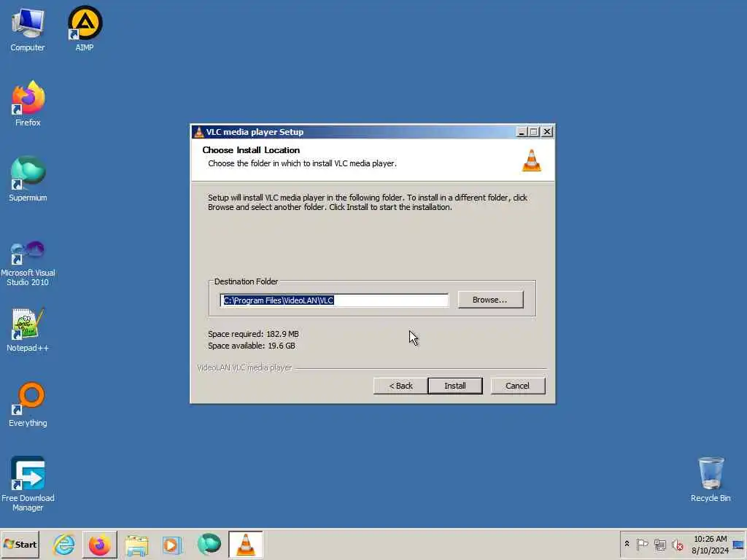Click the Destination Folder path field
The image size is (747, 560).
(x=334, y=300)
